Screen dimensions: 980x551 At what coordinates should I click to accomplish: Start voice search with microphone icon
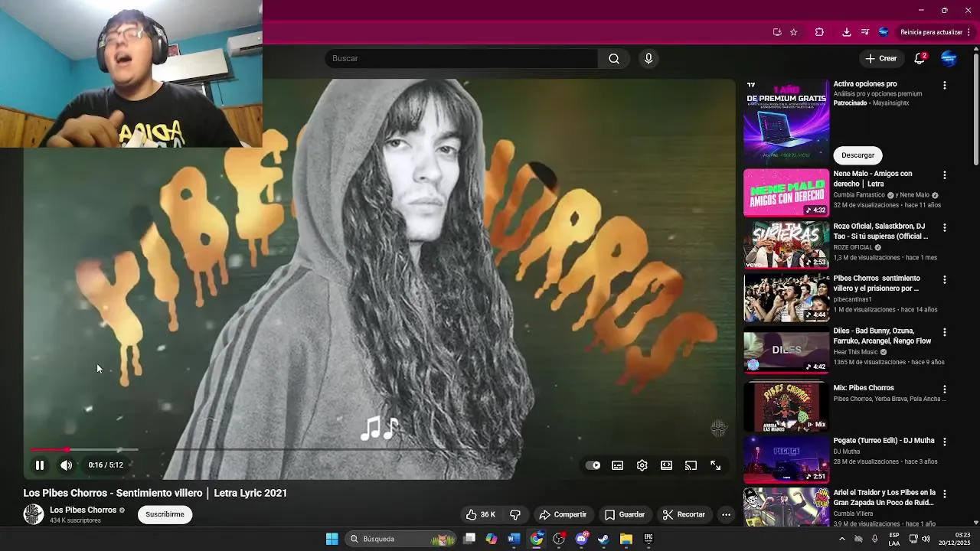coord(648,58)
